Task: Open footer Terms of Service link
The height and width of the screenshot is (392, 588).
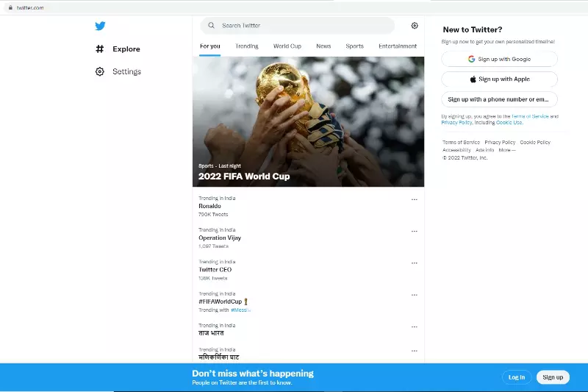Action: (x=462, y=143)
